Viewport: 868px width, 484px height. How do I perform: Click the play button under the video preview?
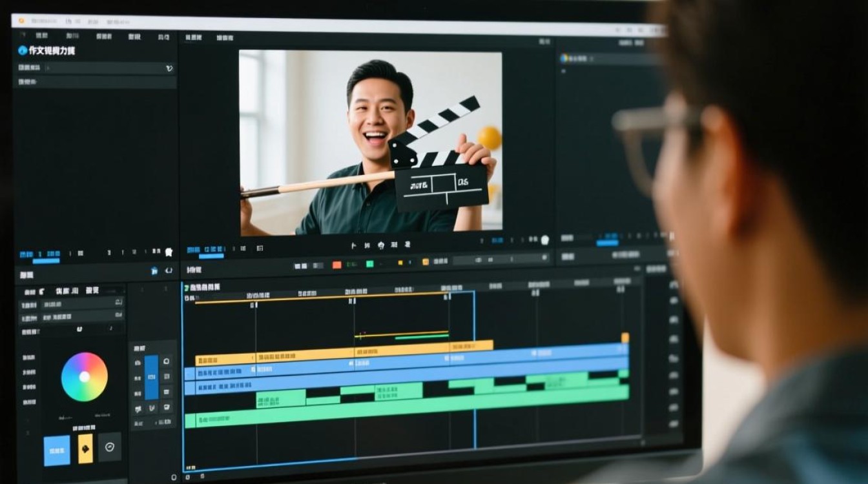(x=354, y=245)
